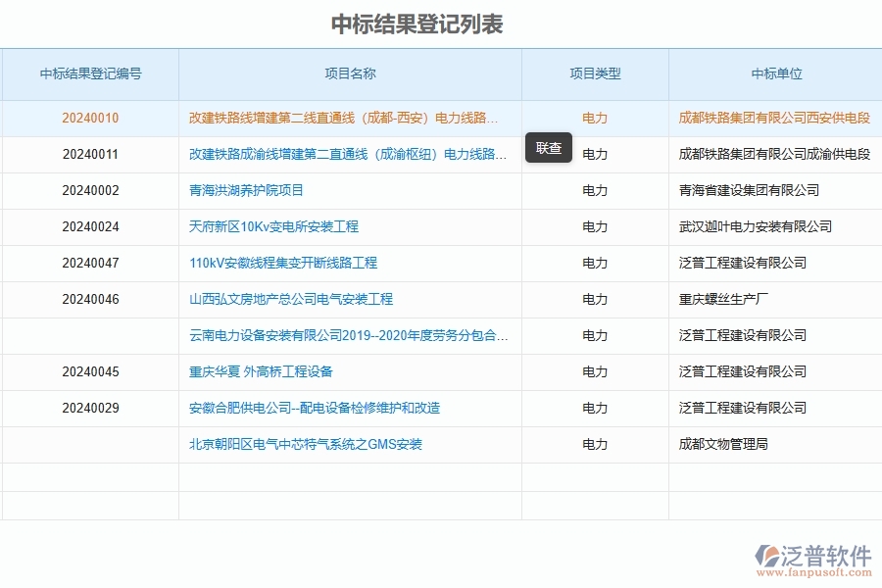Open registration number 20240010 link

point(89,118)
